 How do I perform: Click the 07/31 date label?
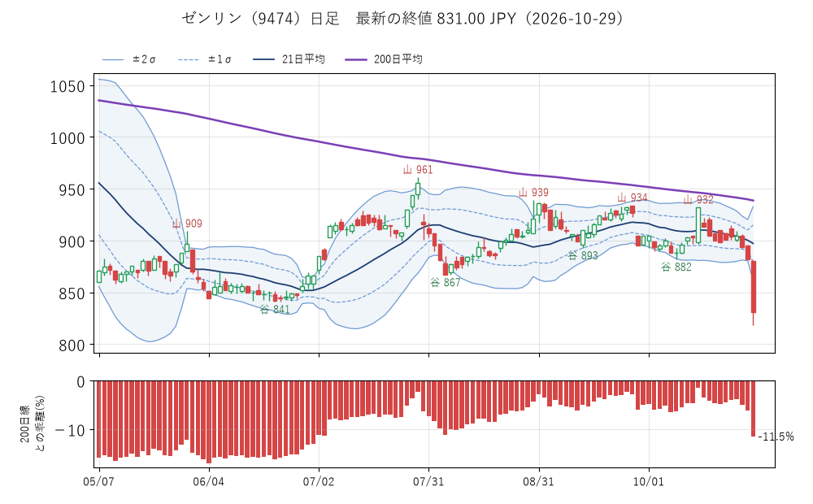[428, 482]
